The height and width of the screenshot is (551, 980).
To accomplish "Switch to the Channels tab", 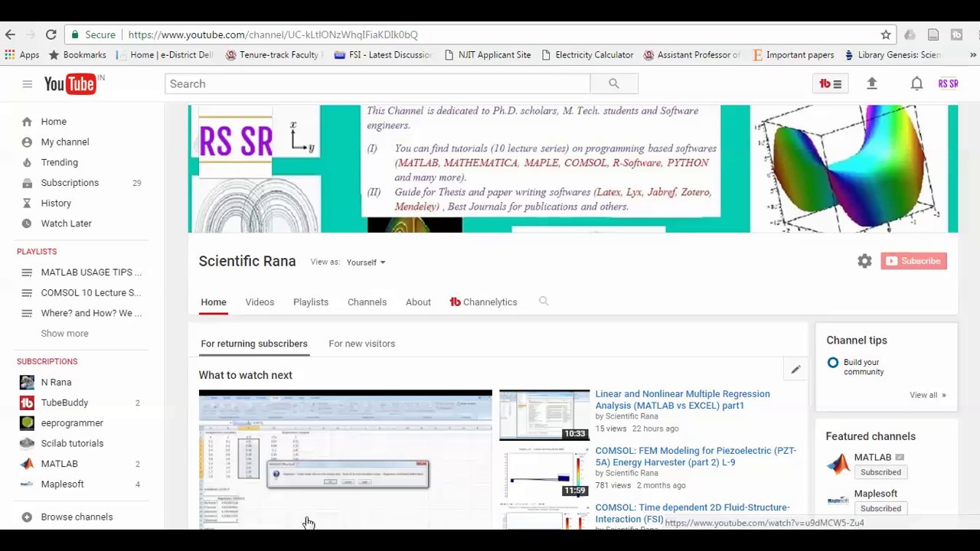I will tap(367, 302).
